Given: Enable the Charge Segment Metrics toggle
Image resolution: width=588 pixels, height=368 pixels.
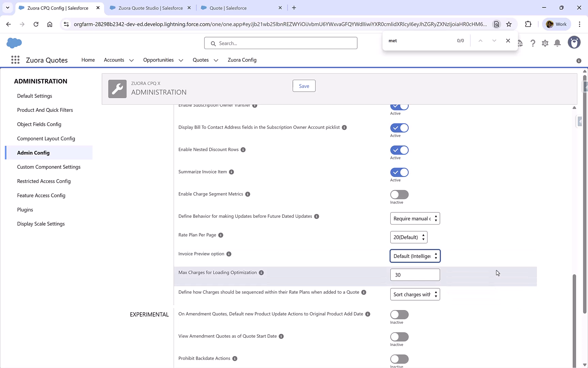Looking at the screenshot, I should 399,195.
